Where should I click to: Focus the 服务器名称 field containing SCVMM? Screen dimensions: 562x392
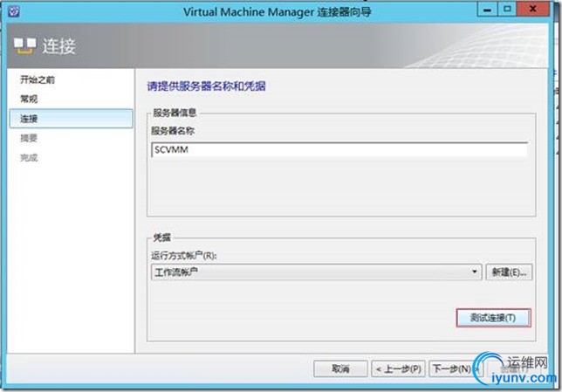click(339, 150)
